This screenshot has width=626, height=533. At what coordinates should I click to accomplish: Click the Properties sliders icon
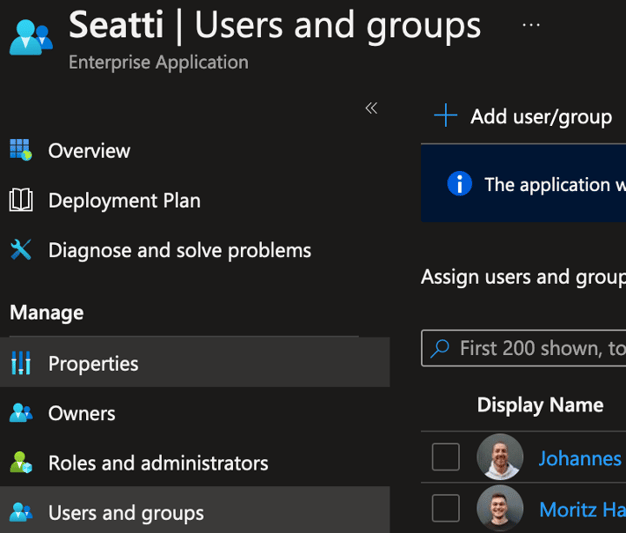pyautogui.click(x=21, y=363)
